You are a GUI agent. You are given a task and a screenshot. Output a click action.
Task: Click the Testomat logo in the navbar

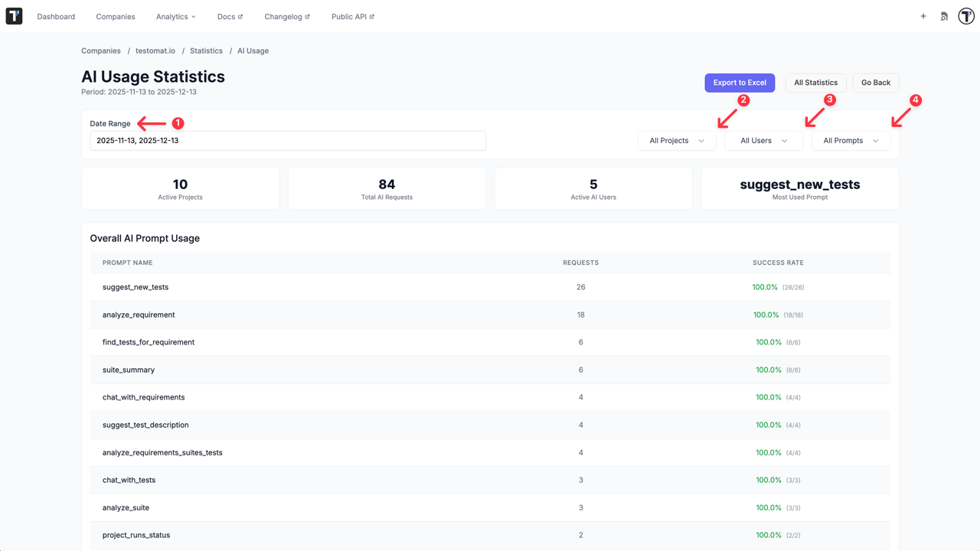[x=14, y=15]
